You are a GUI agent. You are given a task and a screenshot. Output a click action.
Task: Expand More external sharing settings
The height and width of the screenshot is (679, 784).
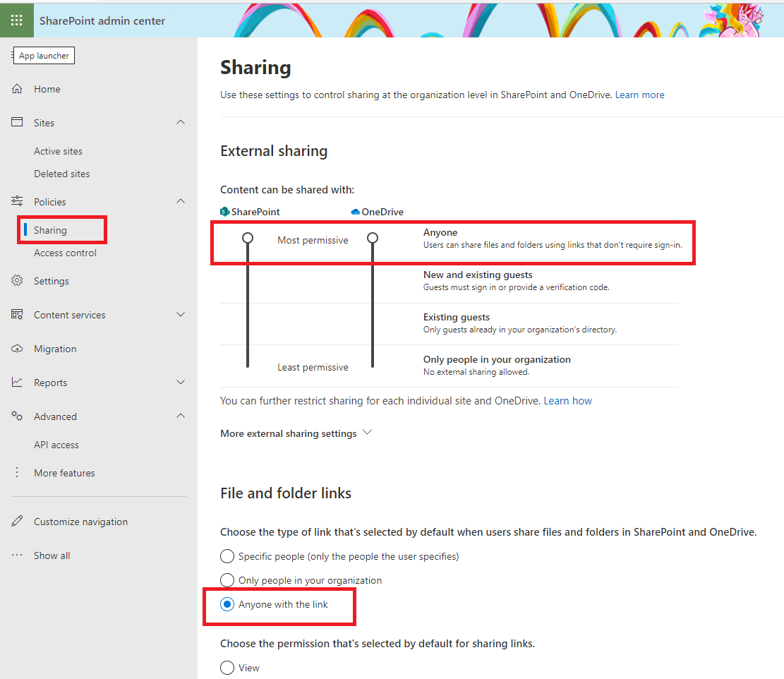point(296,433)
